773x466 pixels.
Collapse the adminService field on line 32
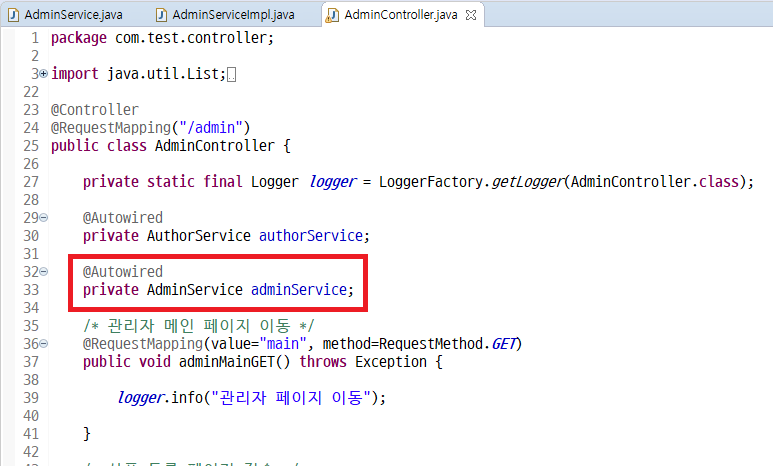click(x=43, y=272)
